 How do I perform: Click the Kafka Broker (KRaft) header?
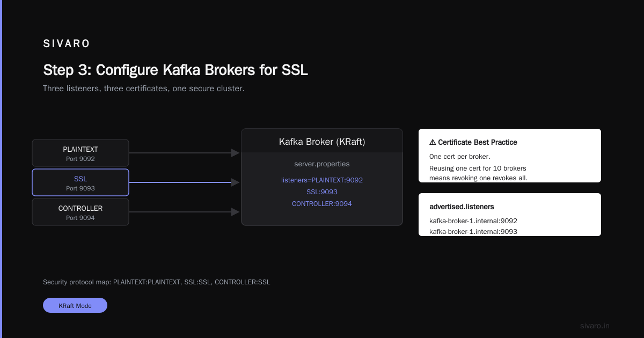pos(322,142)
